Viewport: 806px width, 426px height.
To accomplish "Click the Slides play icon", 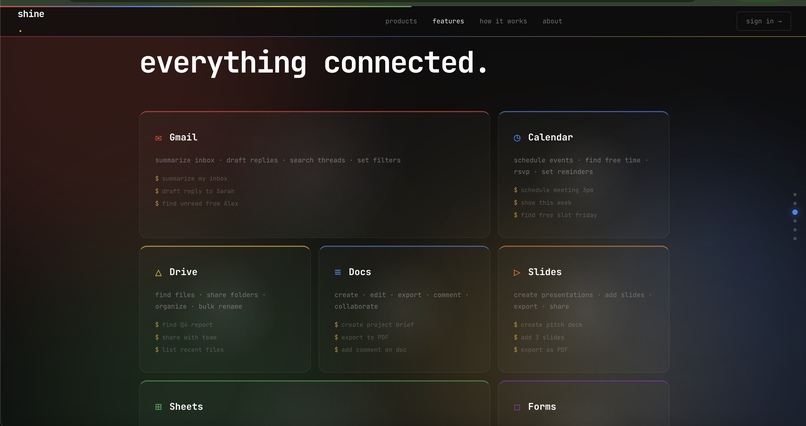I will click(517, 272).
